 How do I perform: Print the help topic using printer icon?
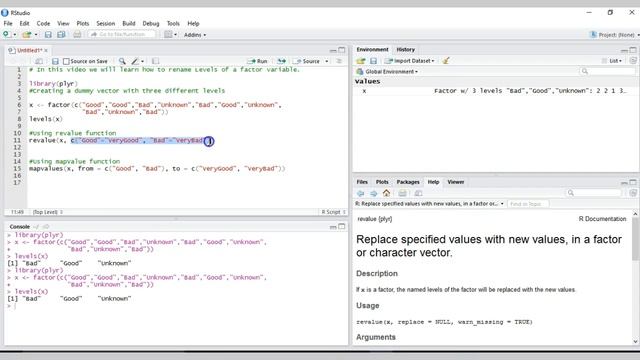pyautogui.click(x=402, y=193)
